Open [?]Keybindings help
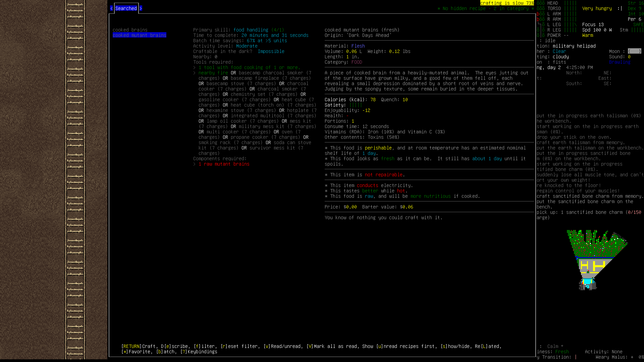Image resolution: width=644 pixels, height=362 pixels. 199,352
